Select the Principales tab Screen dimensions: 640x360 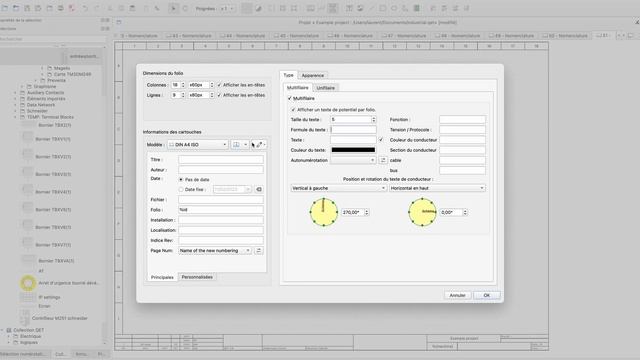[x=162, y=277]
